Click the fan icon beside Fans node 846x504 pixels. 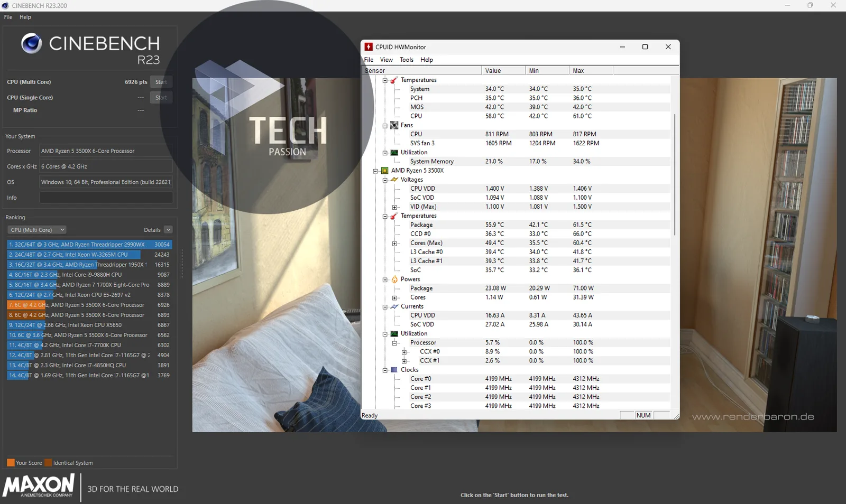pyautogui.click(x=394, y=125)
